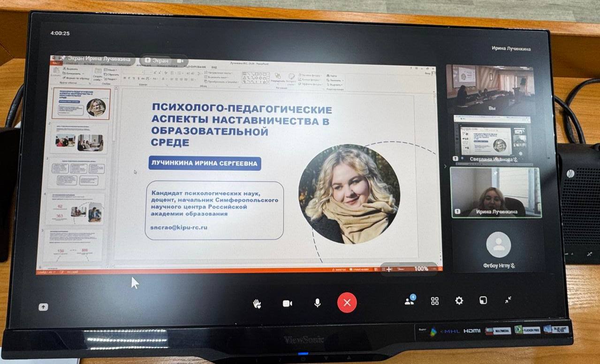Collapse the participants side panel chevron

(445, 166)
